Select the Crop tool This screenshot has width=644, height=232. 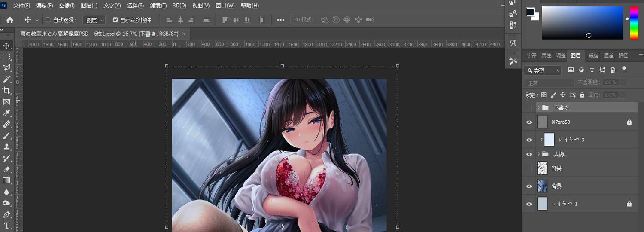click(6, 90)
